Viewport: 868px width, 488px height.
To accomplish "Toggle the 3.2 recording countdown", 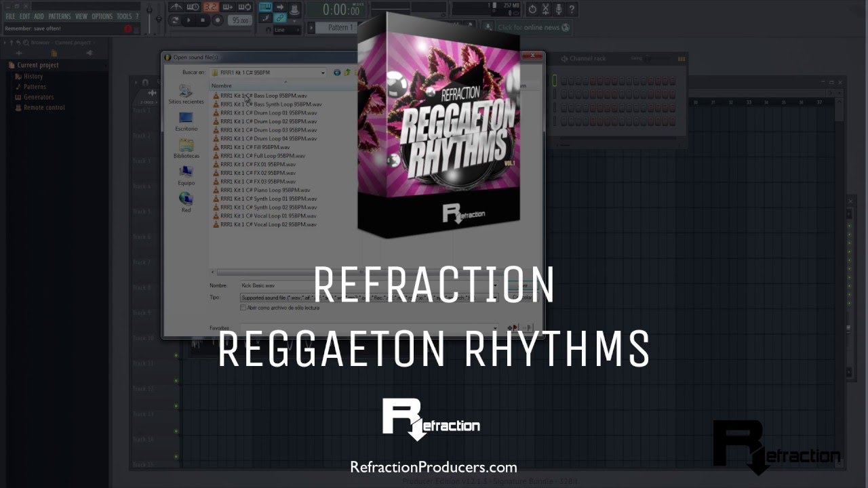I will [211, 7].
